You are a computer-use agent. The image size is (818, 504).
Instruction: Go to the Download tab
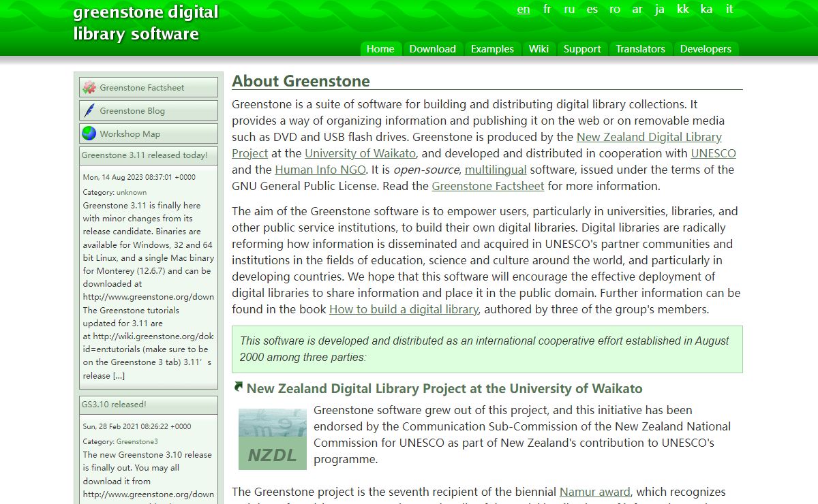point(433,49)
